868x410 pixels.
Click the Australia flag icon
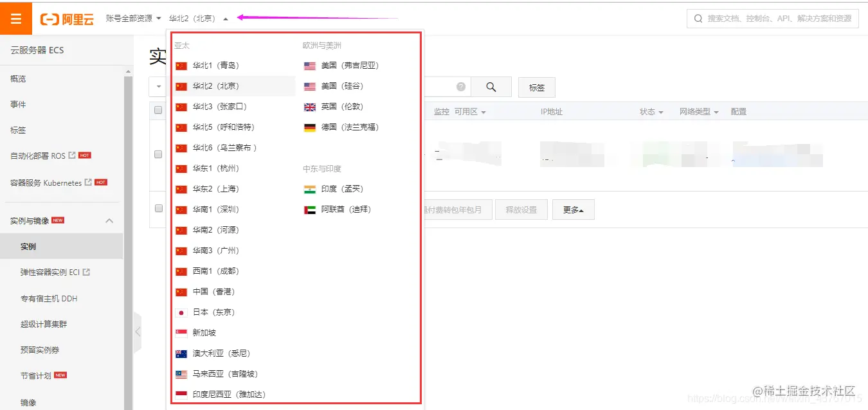pyautogui.click(x=181, y=353)
